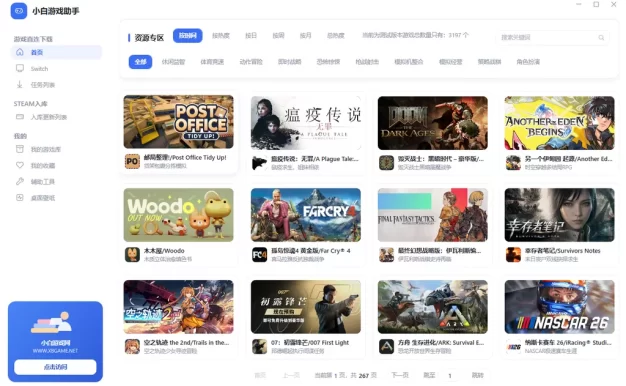Open the 幸存者笔记 cover image
The image size is (626, 386).
coord(560,215)
